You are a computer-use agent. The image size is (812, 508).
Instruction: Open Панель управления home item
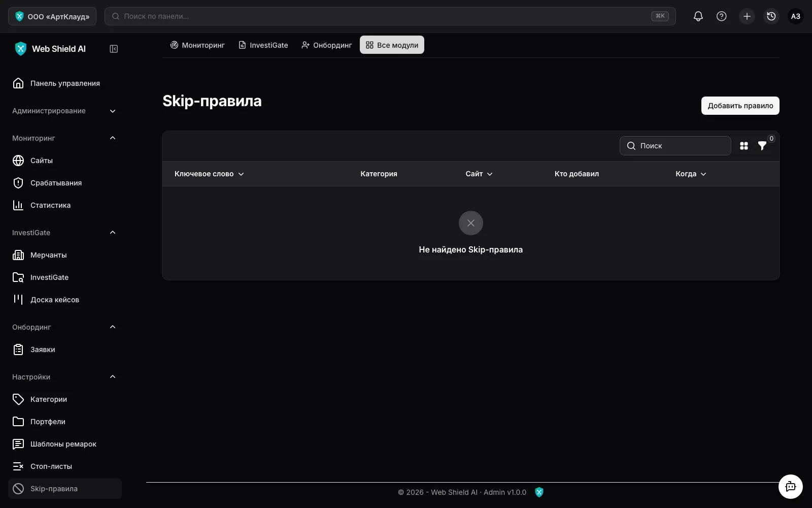[x=65, y=83]
